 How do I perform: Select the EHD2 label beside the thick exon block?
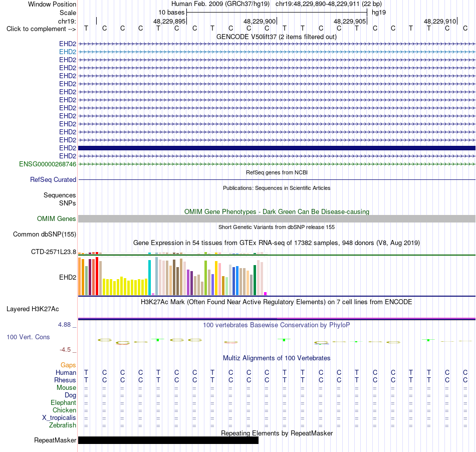(68, 148)
